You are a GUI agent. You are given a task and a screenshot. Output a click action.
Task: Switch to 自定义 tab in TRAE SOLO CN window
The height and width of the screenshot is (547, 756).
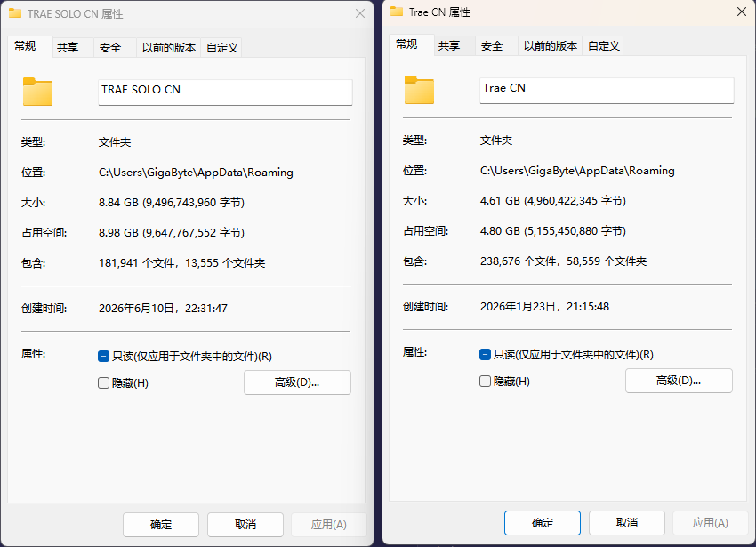point(221,48)
